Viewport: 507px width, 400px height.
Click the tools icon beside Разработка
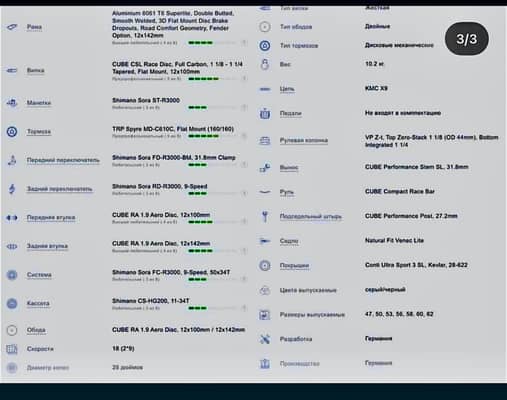[265, 339]
